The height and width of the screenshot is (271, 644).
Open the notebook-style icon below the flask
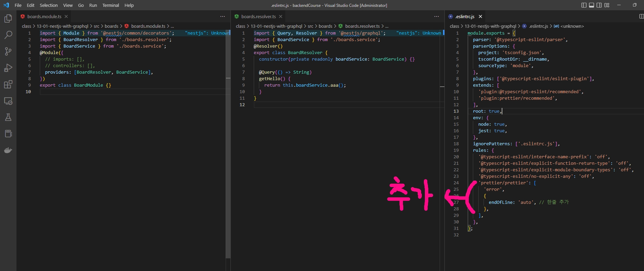(x=8, y=134)
